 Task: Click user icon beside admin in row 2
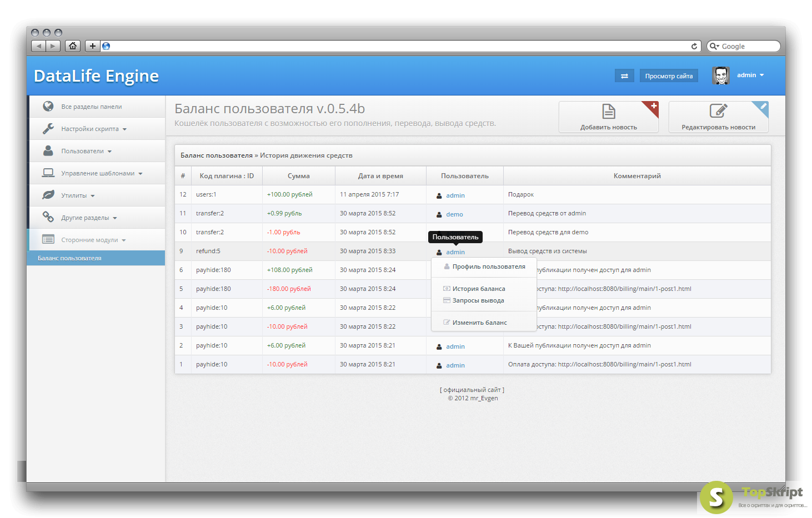(x=439, y=346)
